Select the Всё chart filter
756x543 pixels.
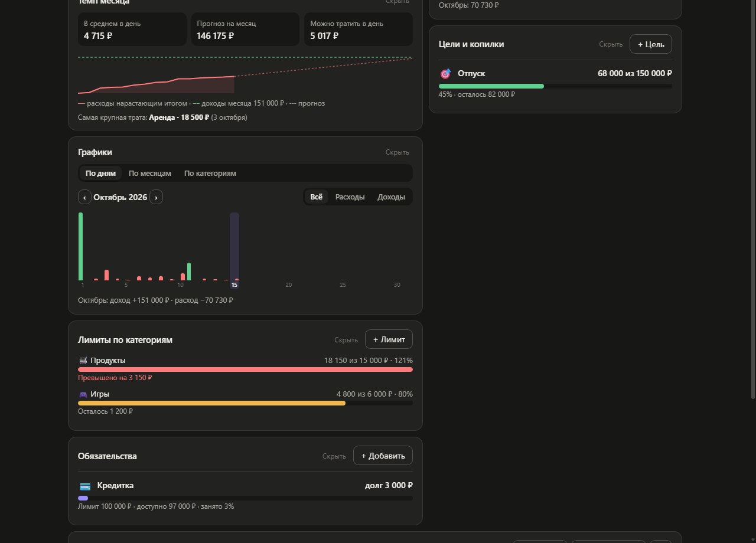pyautogui.click(x=317, y=197)
